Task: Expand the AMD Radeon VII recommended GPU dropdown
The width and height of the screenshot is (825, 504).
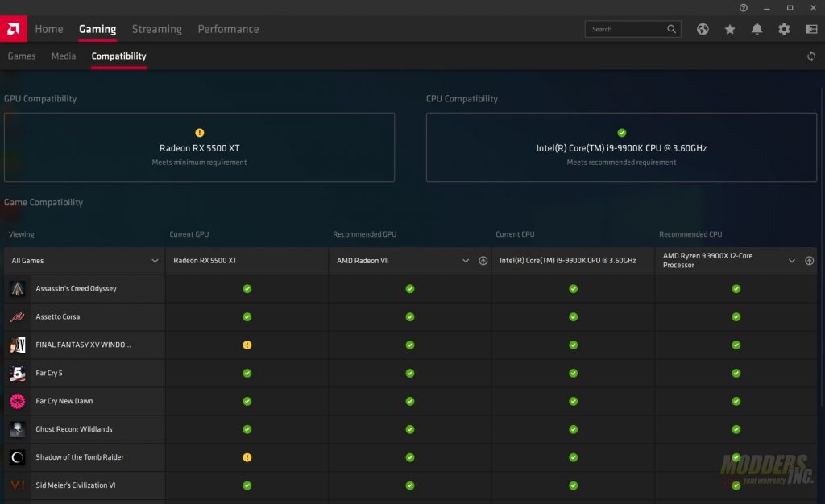Action: click(x=465, y=261)
